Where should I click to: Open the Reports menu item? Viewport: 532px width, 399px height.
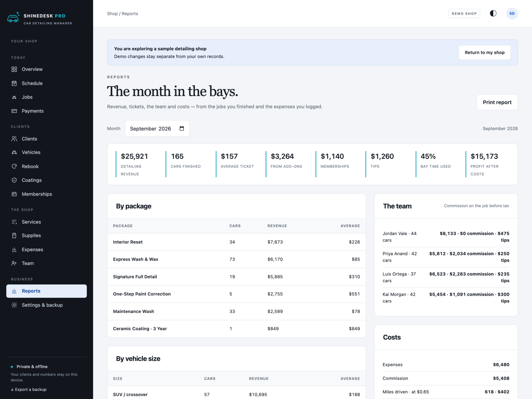point(47,291)
